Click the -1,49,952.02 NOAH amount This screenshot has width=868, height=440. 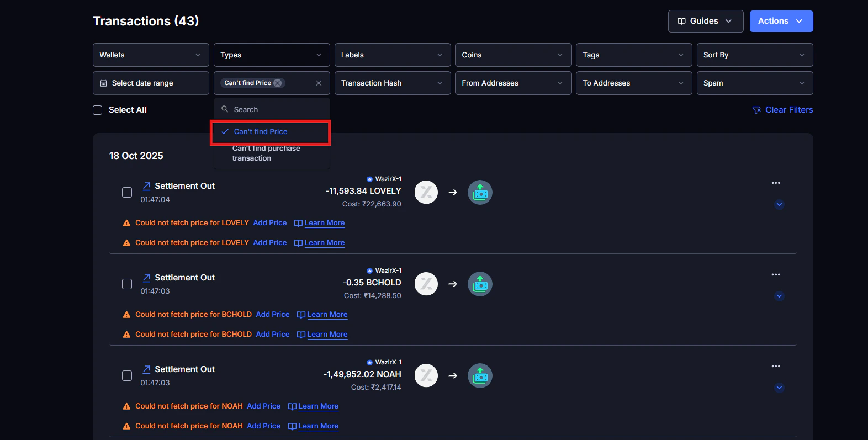pyautogui.click(x=362, y=374)
